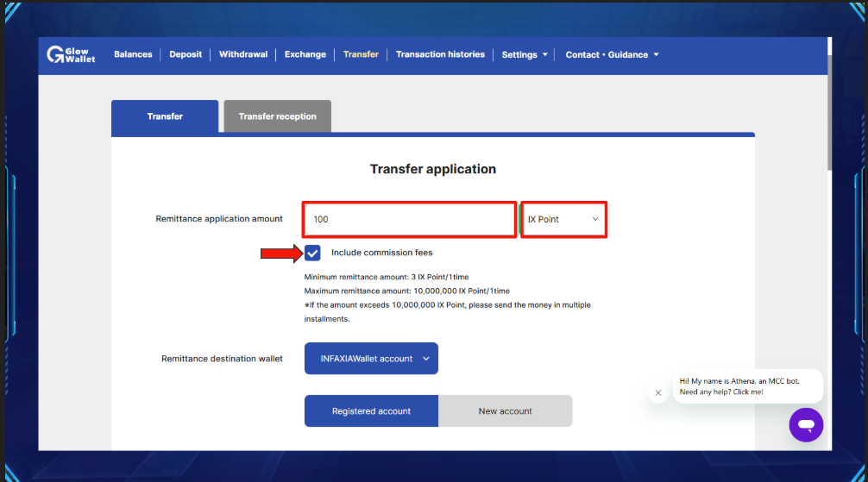Click the Glow Wallet logo
The image size is (868, 482).
71,54
